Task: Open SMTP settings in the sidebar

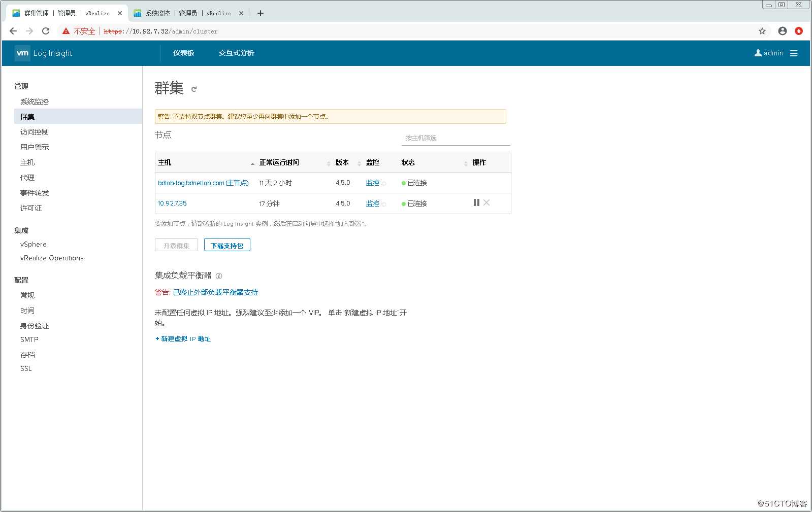Action: tap(29, 339)
